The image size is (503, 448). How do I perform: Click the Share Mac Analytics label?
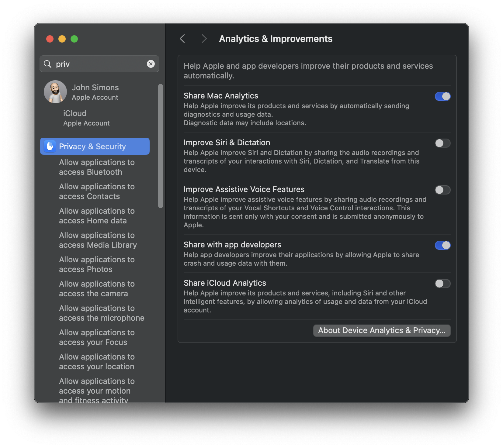point(221,96)
